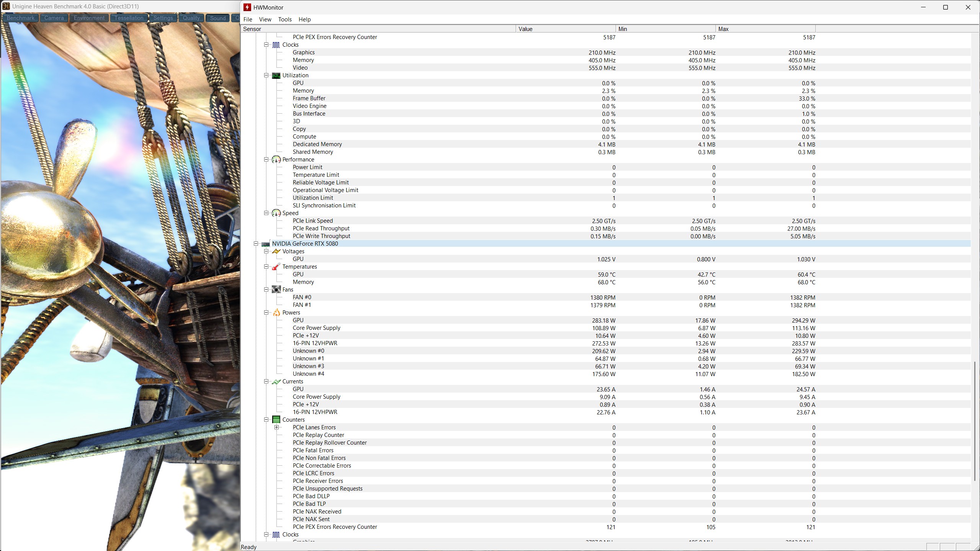Click the NVIDIA GeForce RTX 5080 card icon
Screen dimensions: 980x551
pyautogui.click(x=266, y=244)
